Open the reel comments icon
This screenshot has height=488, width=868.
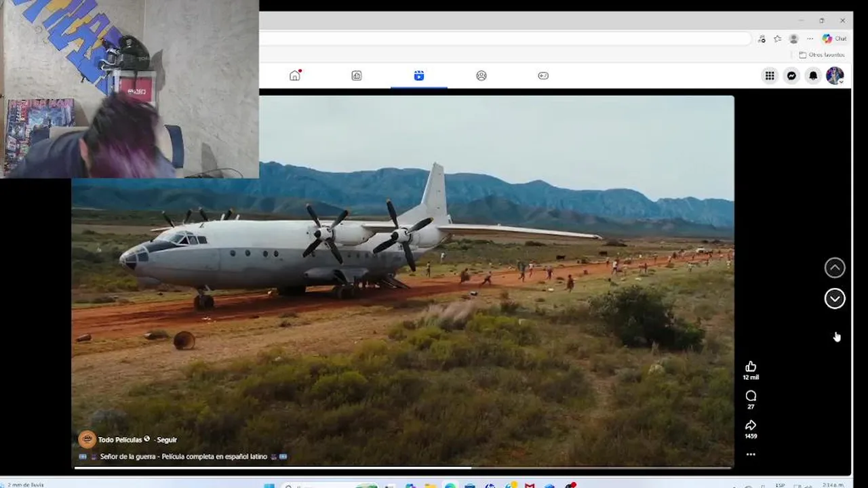coord(751,396)
